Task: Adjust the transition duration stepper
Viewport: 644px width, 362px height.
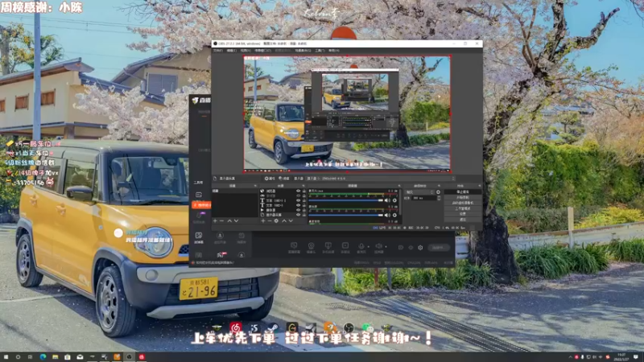Action: point(439,198)
